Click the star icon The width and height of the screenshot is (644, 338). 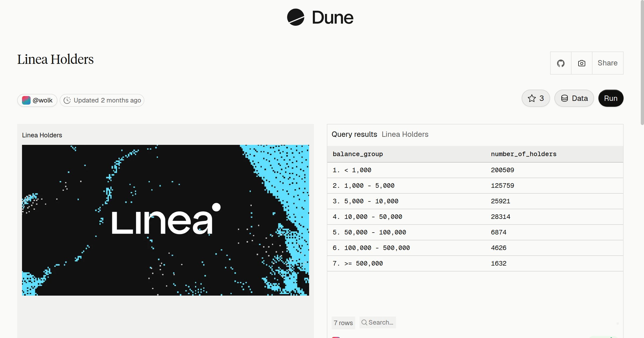[532, 98]
